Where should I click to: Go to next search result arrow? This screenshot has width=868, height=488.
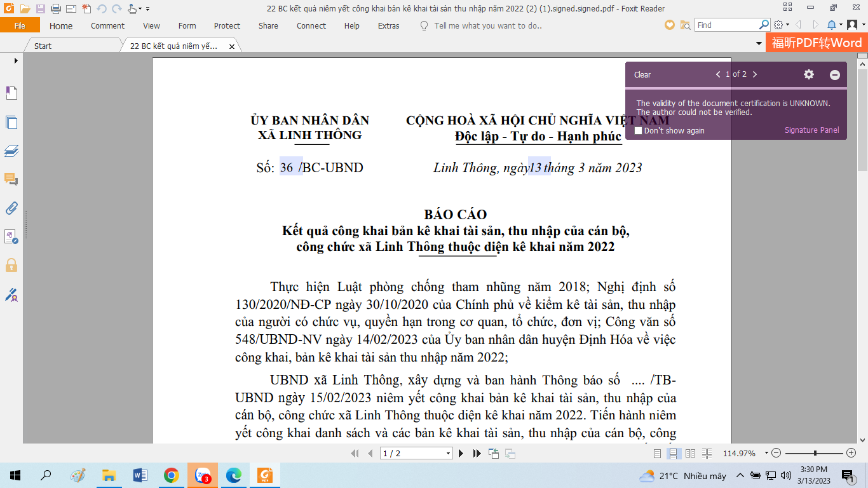[x=815, y=25]
